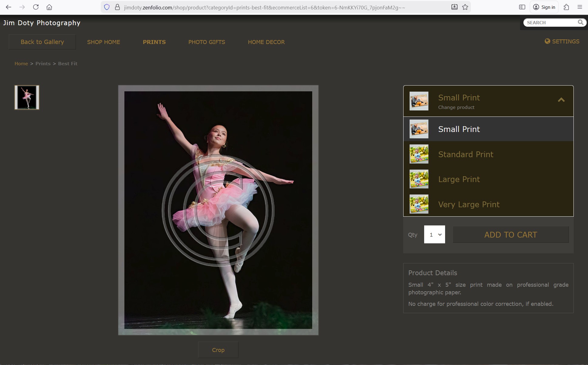Image resolution: width=588 pixels, height=365 pixels.
Task: Select Standard Print from product list
Action: click(465, 154)
